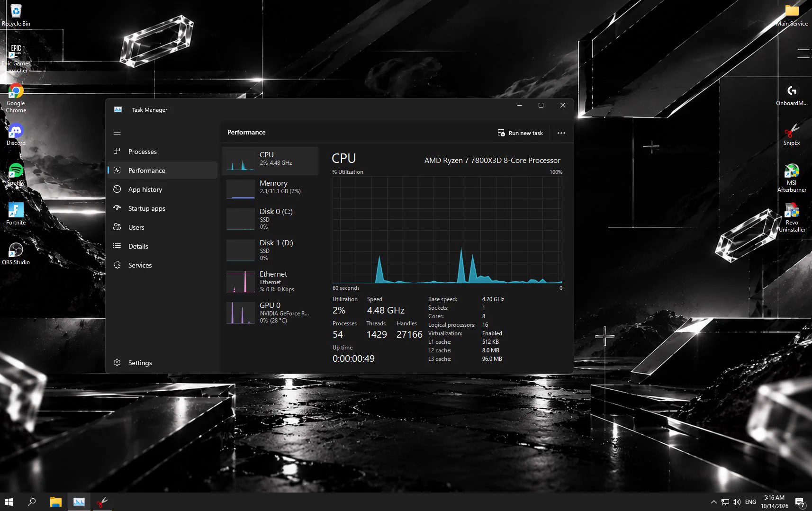Click the MSI Afterburner desktop icon

point(792,178)
